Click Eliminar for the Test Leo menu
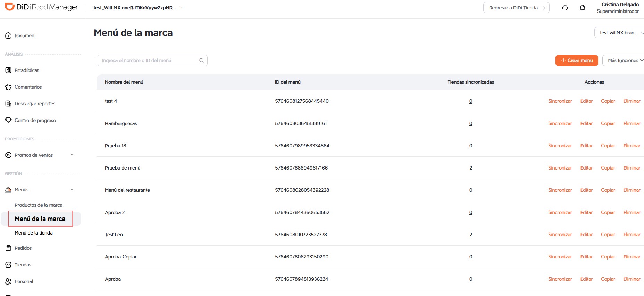The image size is (644, 296). (x=632, y=235)
